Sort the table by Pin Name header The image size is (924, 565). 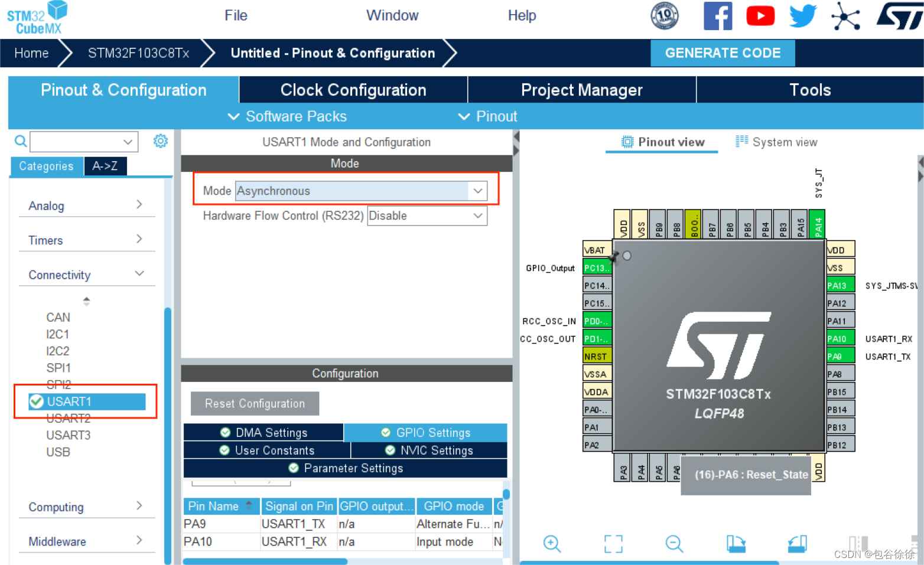coord(221,506)
